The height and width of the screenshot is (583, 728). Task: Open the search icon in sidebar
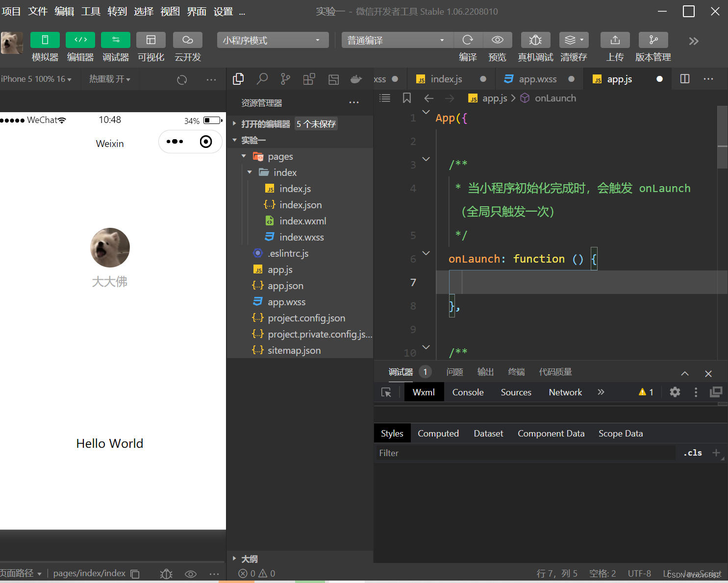pos(262,79)
